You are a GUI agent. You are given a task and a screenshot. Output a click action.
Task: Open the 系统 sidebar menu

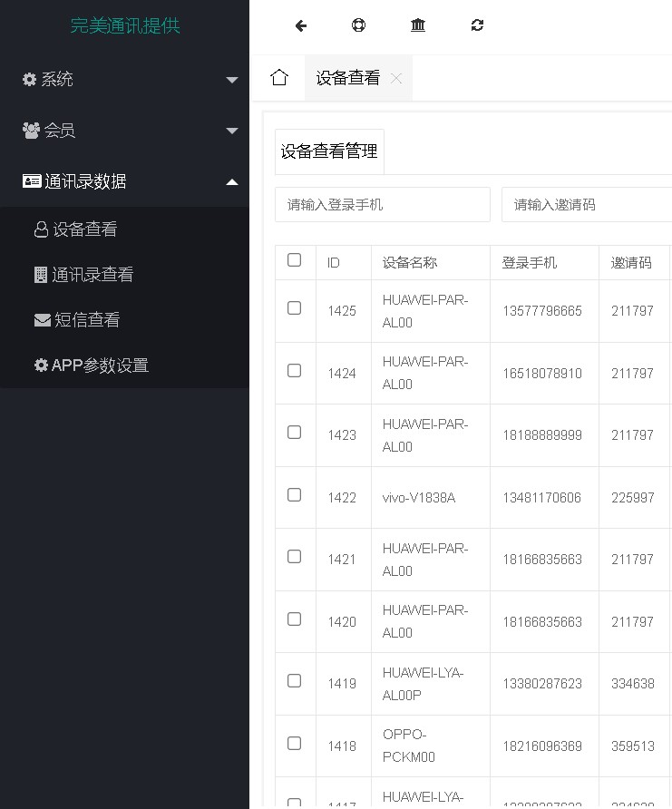[124, 79]
